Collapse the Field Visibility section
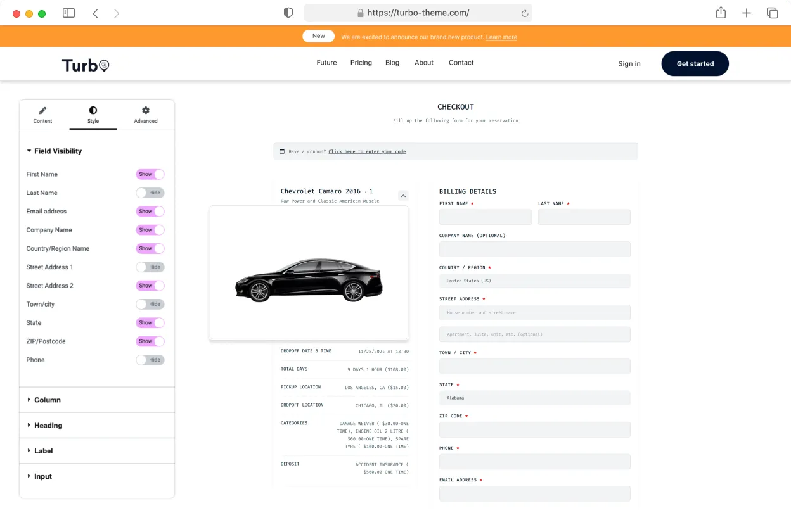Image resolution: width=791 pixels, height=532 pixels. [x=55, y=151]
